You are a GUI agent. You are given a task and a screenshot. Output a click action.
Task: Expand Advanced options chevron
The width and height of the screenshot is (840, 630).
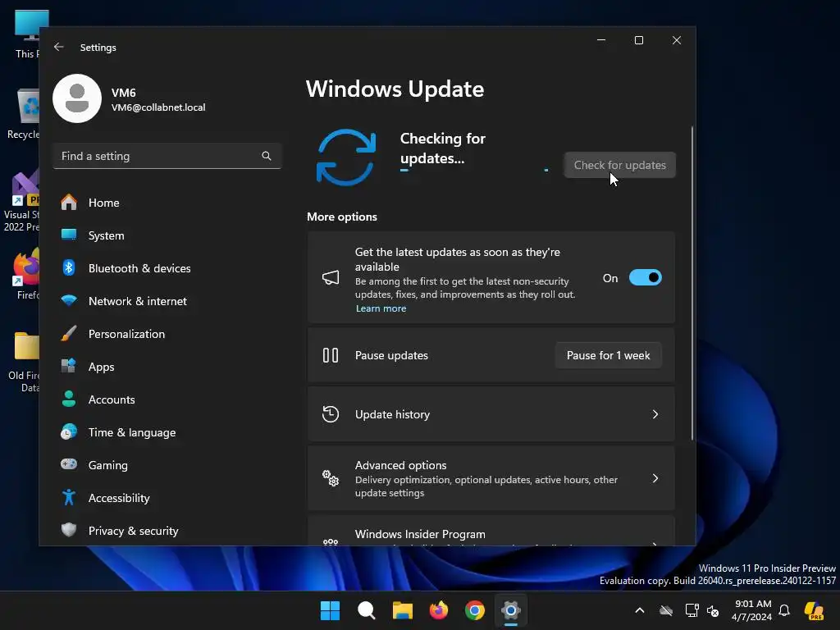tap(655, 478)
